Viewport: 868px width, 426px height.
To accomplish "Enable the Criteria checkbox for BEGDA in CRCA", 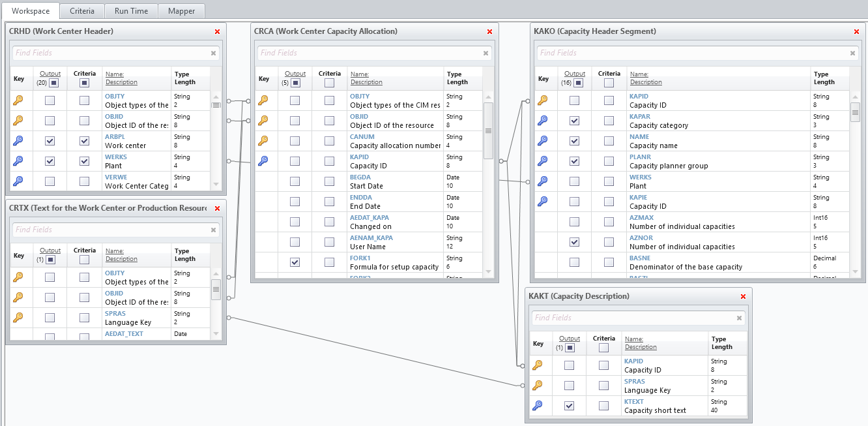I will click(x=329, y=181).
